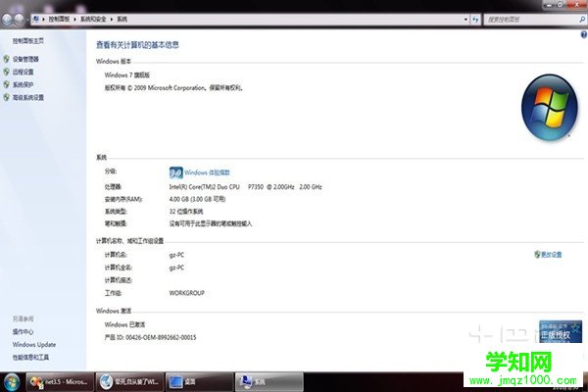
Task: Open 操作中心 under 另请参阅
Action: pos(23,331)
